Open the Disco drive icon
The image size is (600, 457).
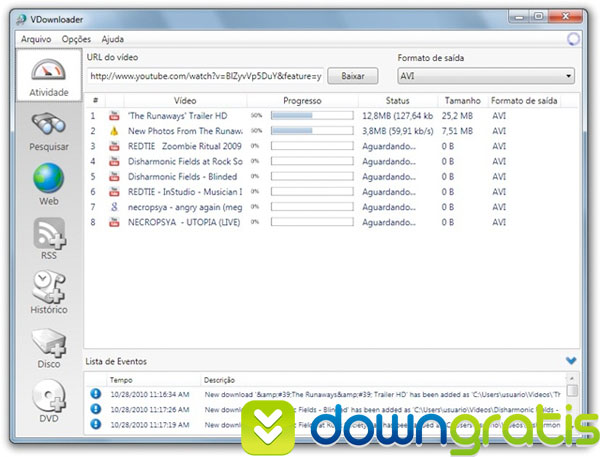49,342
